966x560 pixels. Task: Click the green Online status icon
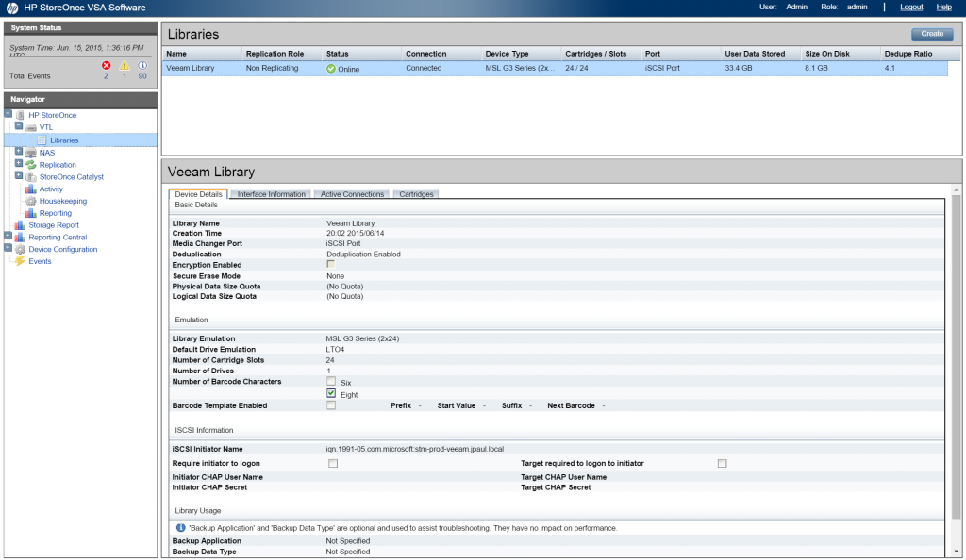pyautogui.click(x=331, y=69)
